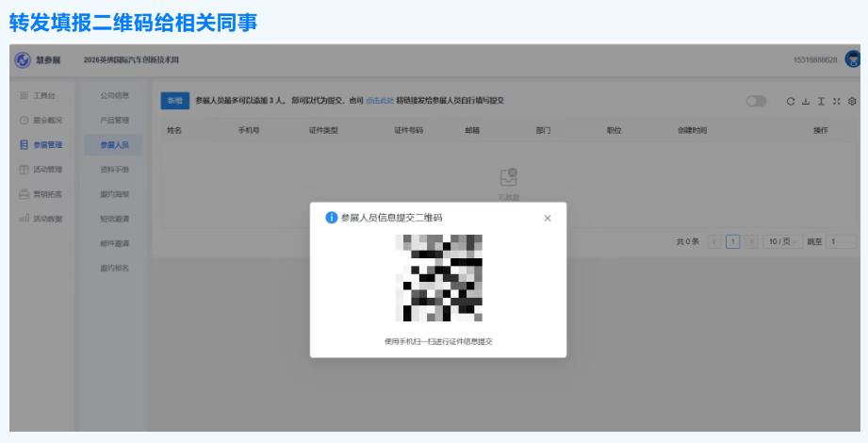Click the 参展管理 list icon
The height and width of the screenshot is (443, 868).
[24, 145]
